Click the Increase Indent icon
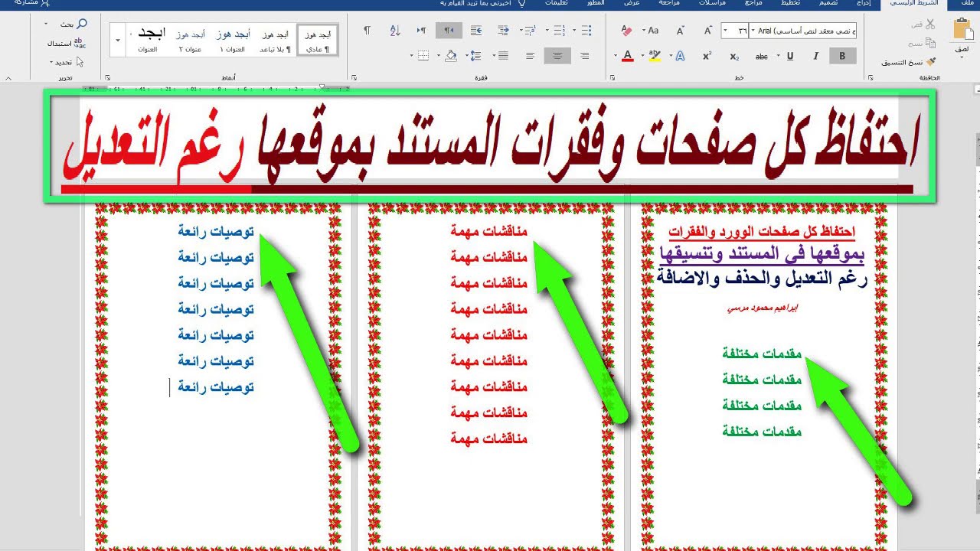Image resolution: width=980 pixels, height=551 pixels. point(475,31)
